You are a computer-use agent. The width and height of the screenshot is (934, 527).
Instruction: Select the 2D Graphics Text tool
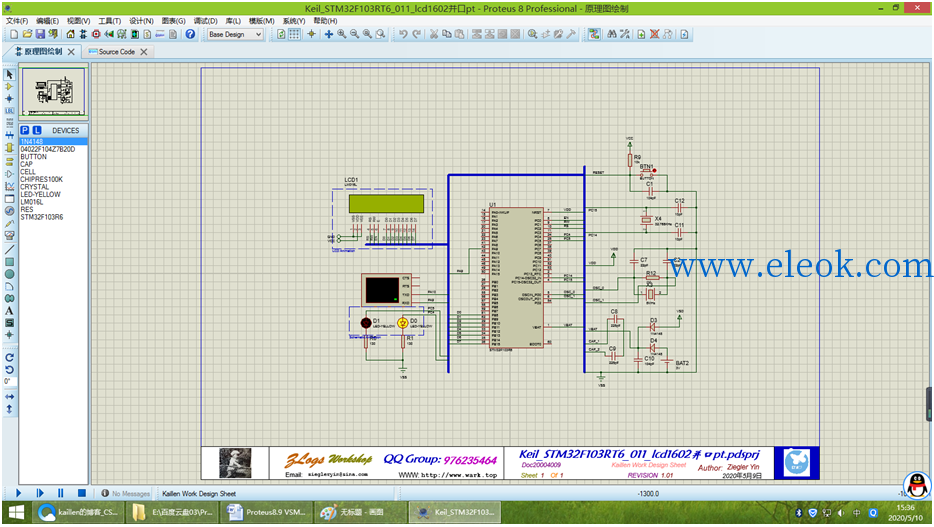(x=9, y=311)
